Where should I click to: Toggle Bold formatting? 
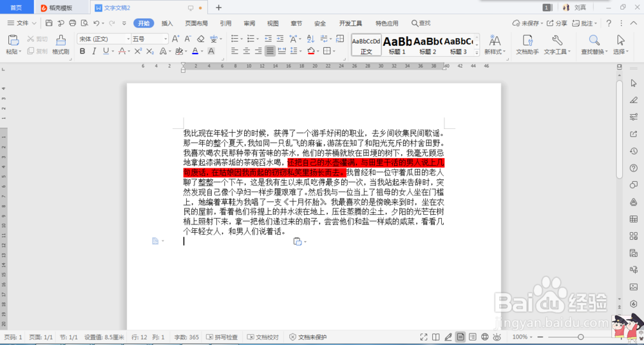coord(82,51)
